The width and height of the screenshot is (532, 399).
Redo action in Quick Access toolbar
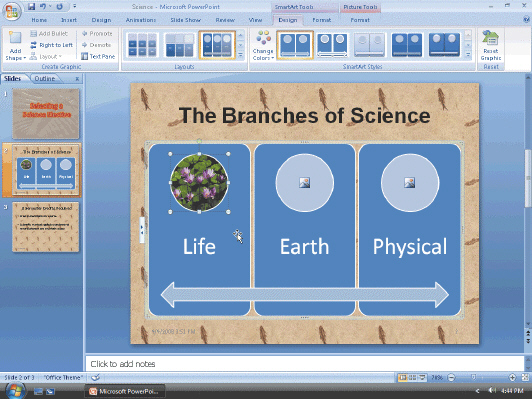point(59,6)
